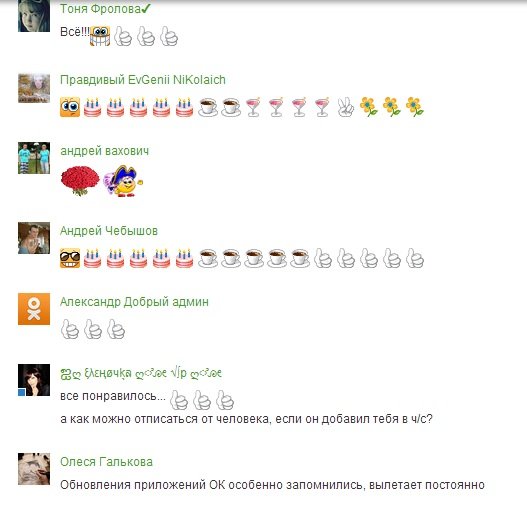Click the first yellow flower emoji

(369, 107)
